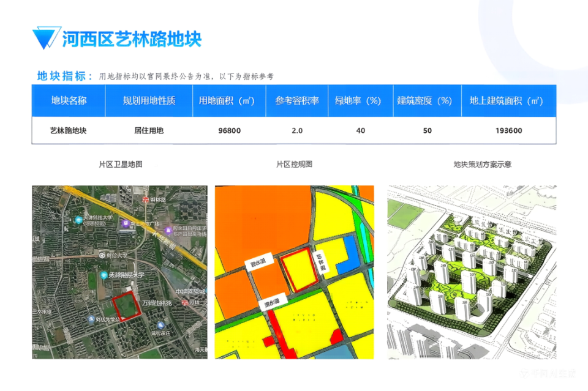
Task: Open the zoning control plan image
Action: coord(295,272)
